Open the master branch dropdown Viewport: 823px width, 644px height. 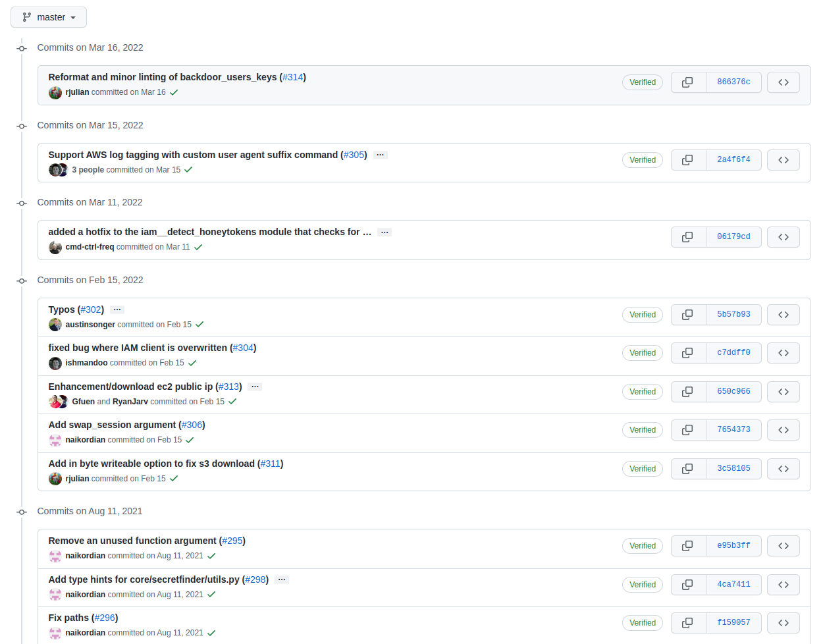coord(49,17)
